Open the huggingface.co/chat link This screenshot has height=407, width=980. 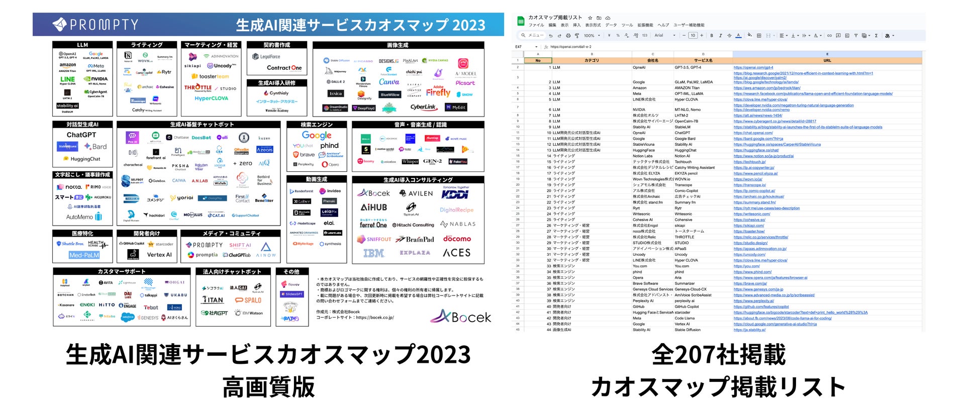[756, 150]
